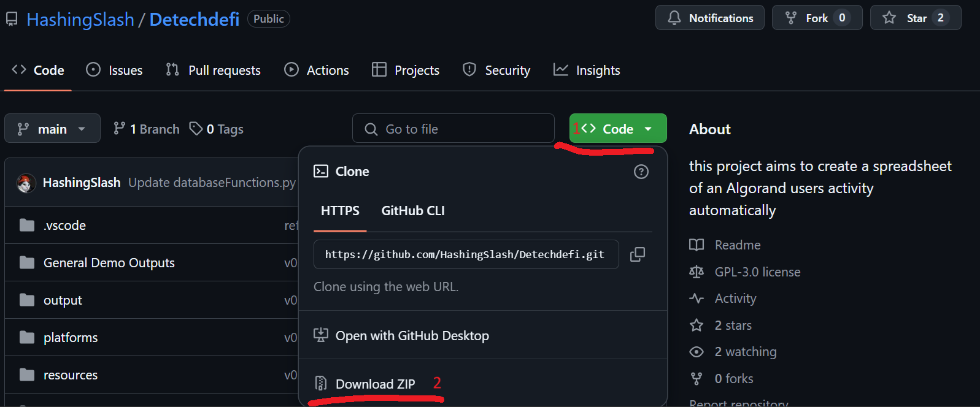
Task: Switch to the GitHub CLI tab
Action: (x=412, y=211)
